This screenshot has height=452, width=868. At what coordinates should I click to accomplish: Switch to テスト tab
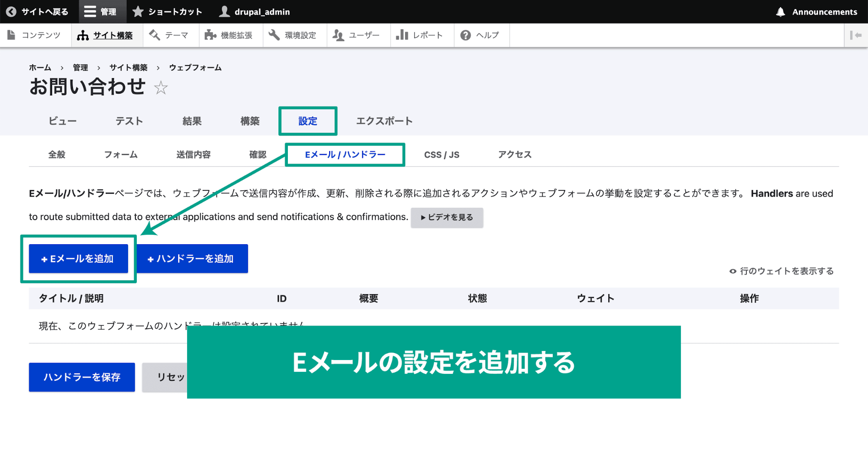tap(129, 121)
